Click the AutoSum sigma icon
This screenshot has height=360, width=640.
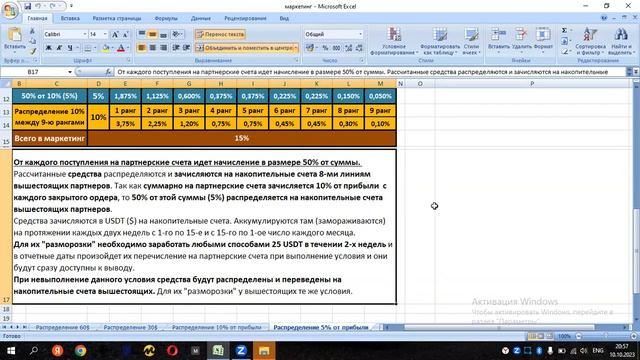(x=564, y=31)
